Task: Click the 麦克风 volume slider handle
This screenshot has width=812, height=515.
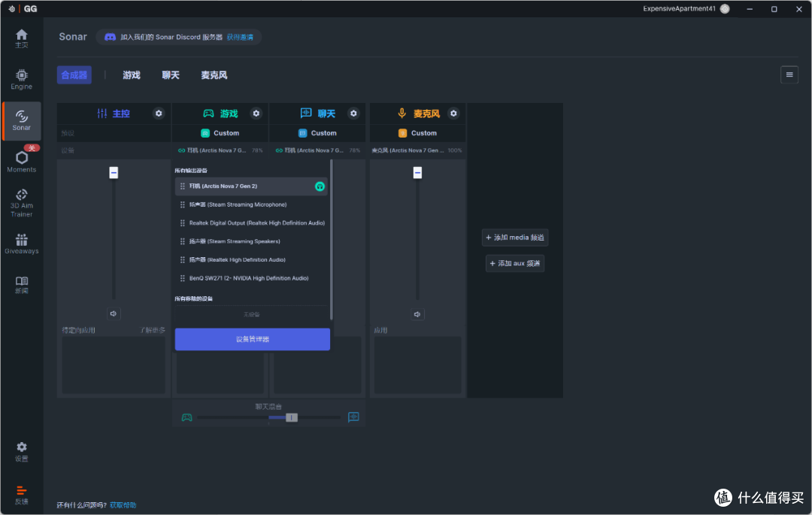Action: (x=417, y=172)
